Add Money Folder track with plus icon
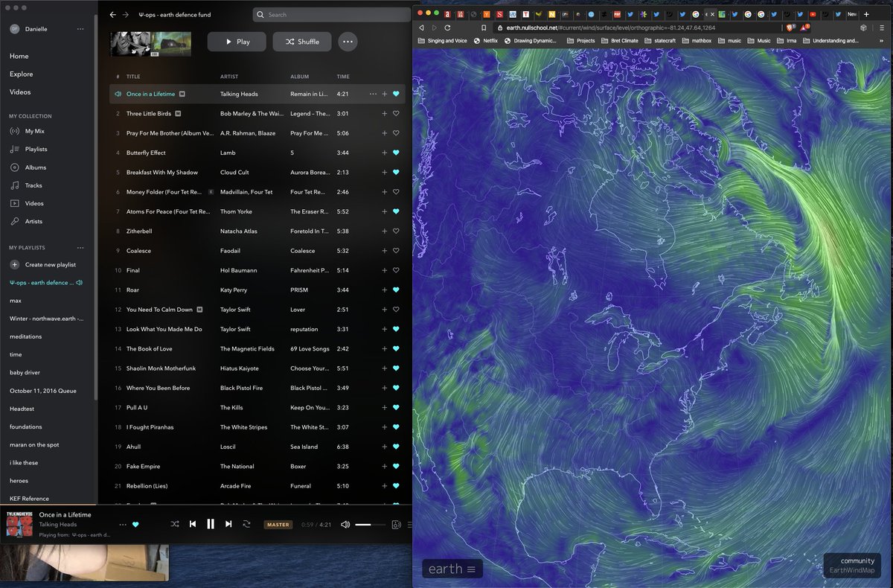 click(384, 192)
